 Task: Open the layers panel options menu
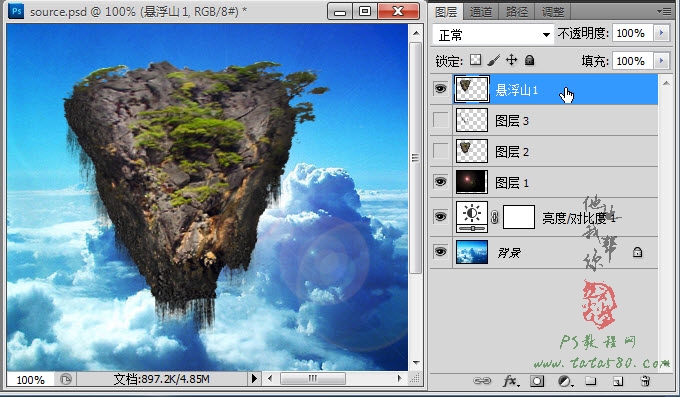pyautogui.click(x=664, y=11)
